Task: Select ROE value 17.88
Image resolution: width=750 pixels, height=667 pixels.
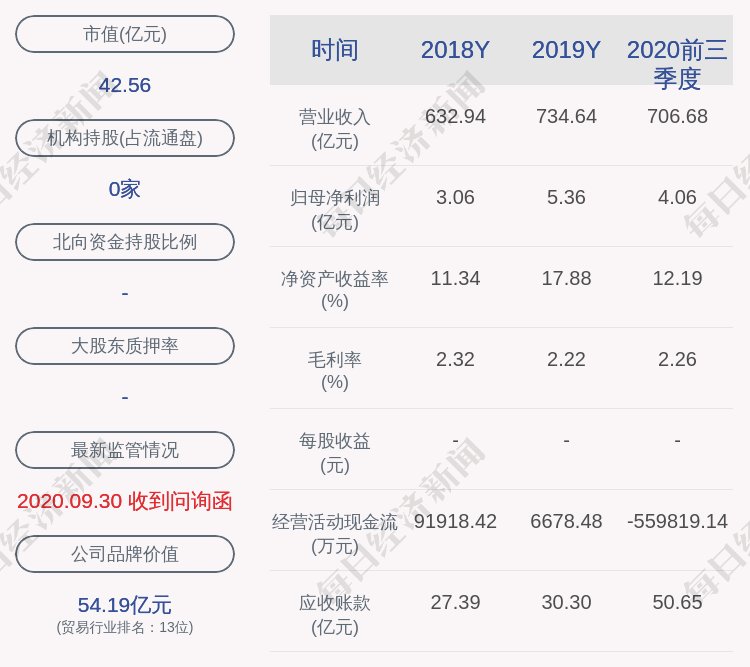Action: click(566, 278)
